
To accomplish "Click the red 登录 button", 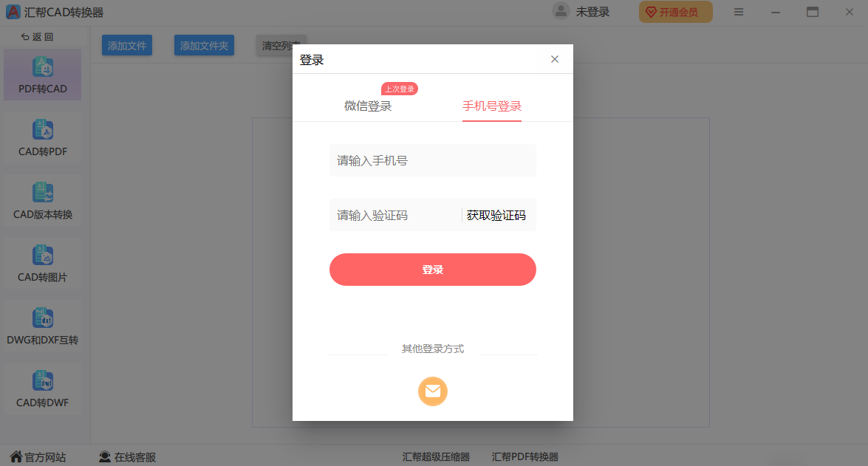I will point(433,270).
